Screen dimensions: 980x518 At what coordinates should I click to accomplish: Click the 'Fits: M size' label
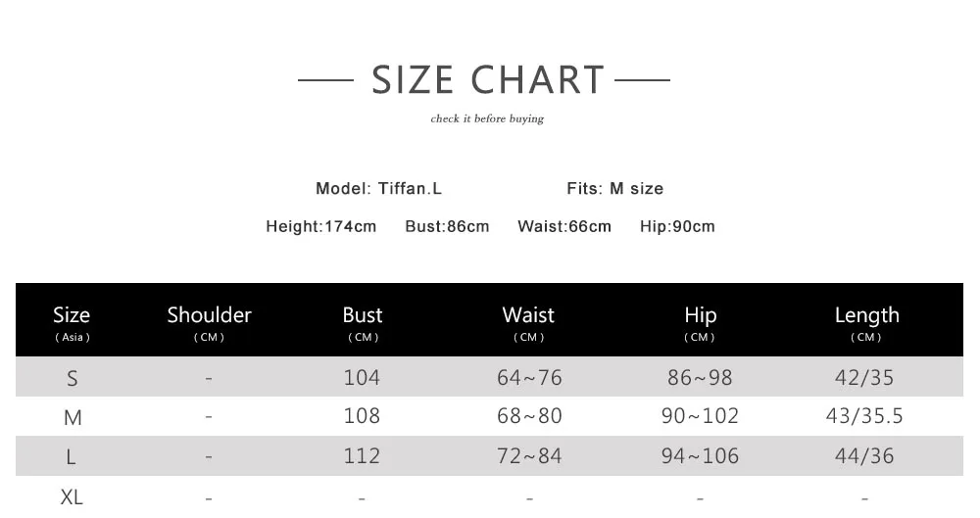(x=614, y=189)
